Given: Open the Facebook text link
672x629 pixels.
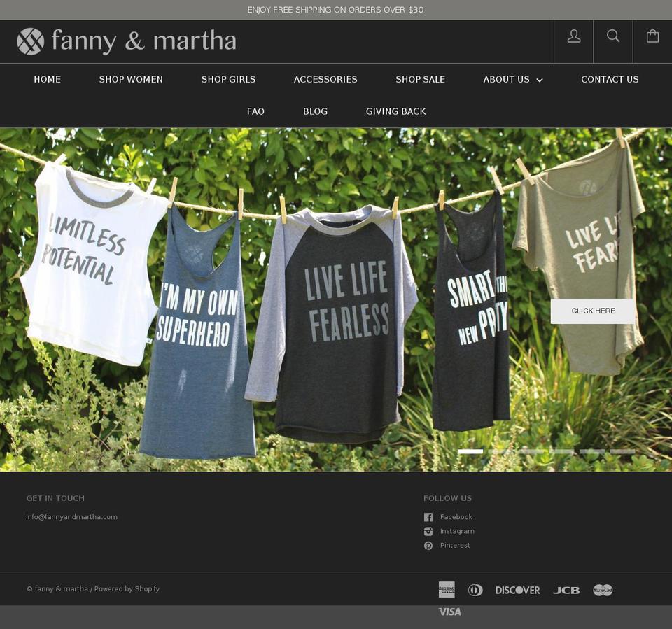Looking at the screenshot, I should click(456, 517).
